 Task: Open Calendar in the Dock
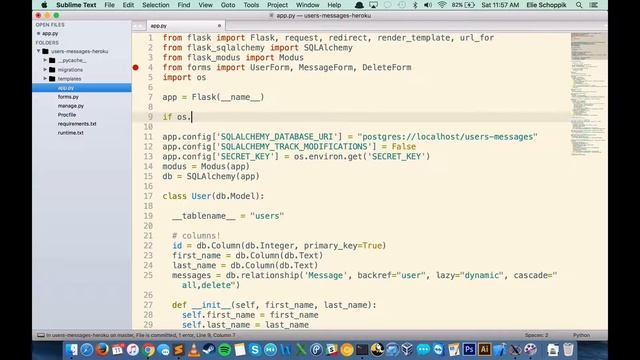[118, 350]
